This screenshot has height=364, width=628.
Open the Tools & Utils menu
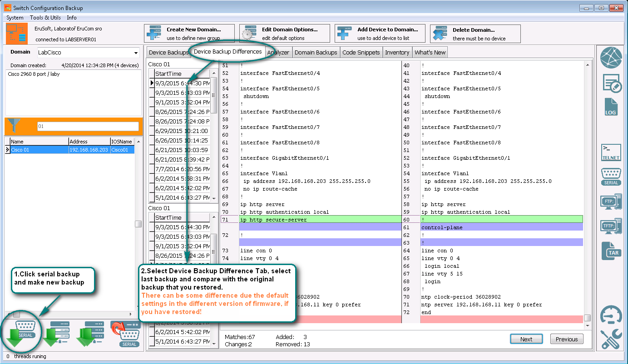coord(45,18)
